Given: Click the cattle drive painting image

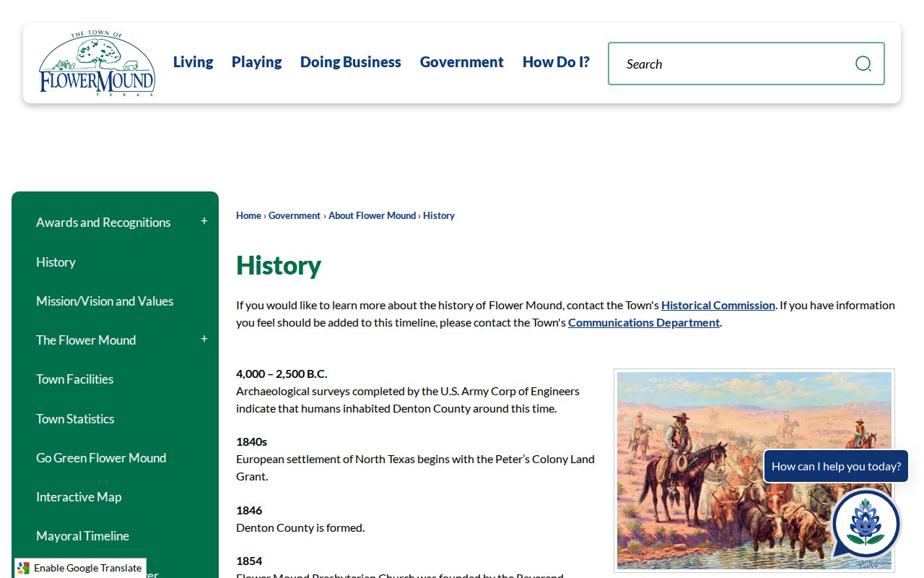Looking at the screenshot, I should (754, 471).
